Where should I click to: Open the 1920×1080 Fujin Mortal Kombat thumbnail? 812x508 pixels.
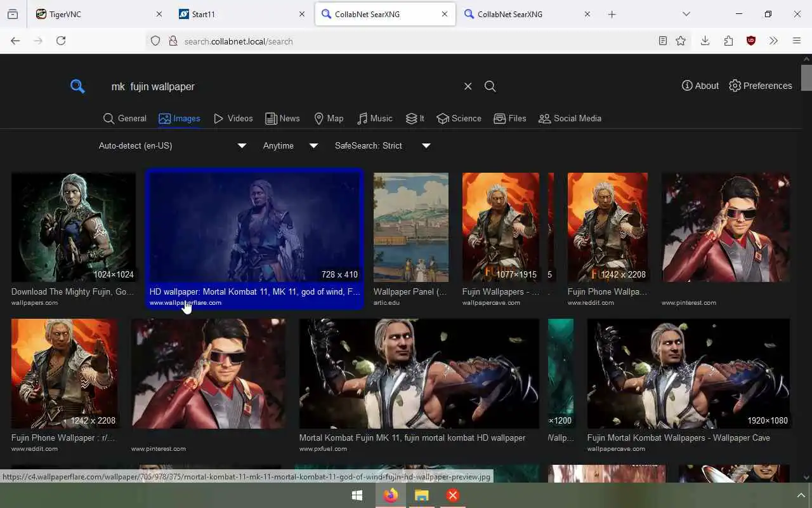tap(688, 373)
